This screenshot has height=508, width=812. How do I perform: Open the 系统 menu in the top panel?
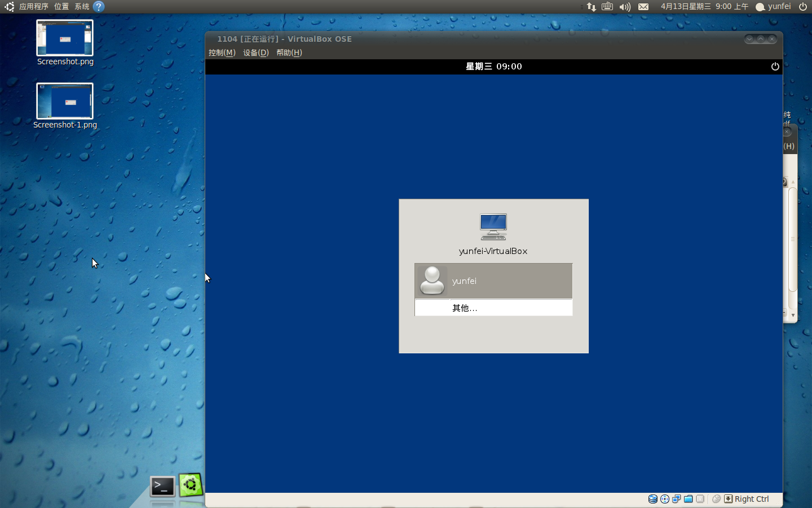pyautogui.click(x=82, y=7)
